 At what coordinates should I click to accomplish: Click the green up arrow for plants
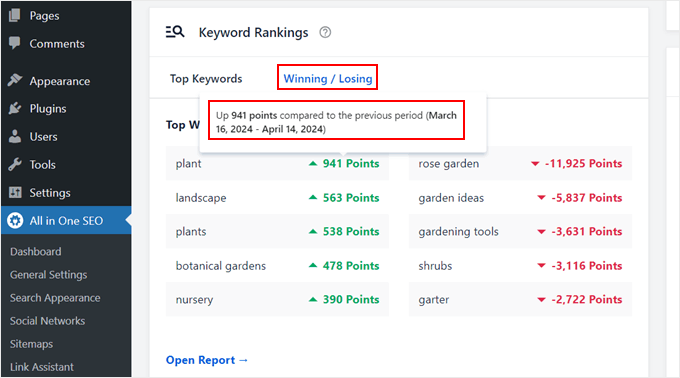(313, 231)
